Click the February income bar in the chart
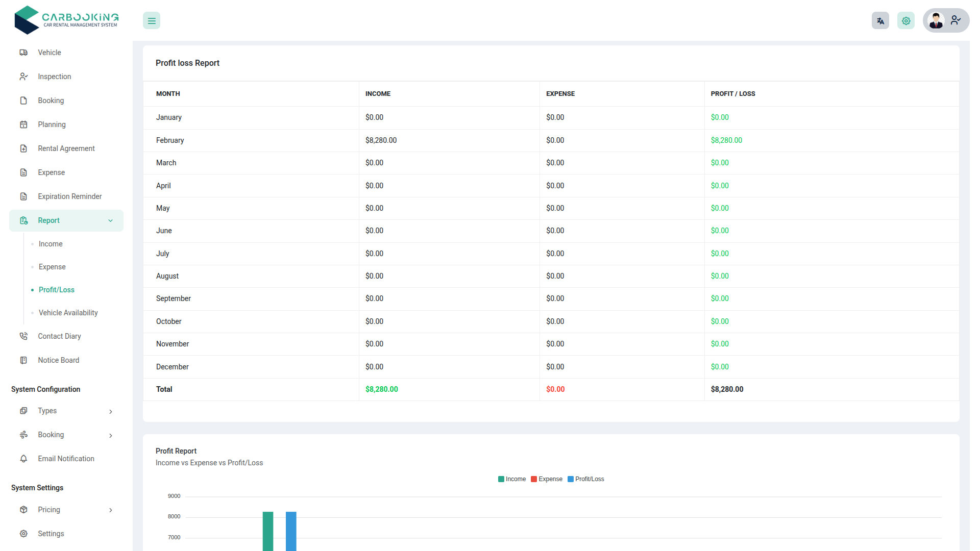 click(267, 531)
